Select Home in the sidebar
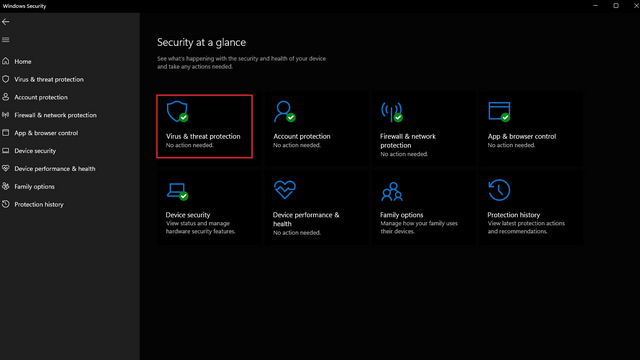This screenshot has height=360, width=640. click(x=23, y=62)
